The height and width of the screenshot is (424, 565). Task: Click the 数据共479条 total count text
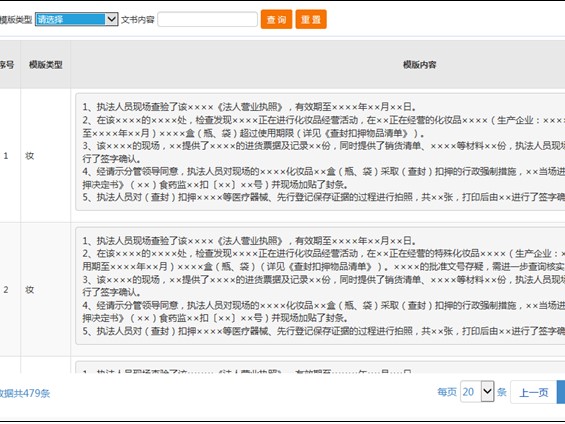25,393
